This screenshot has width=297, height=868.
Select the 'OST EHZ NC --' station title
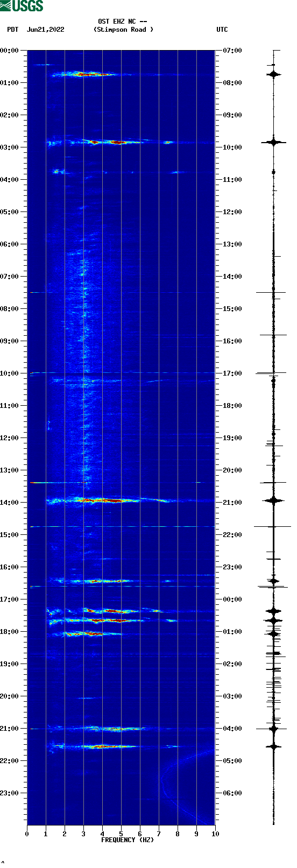click(123, 22)
